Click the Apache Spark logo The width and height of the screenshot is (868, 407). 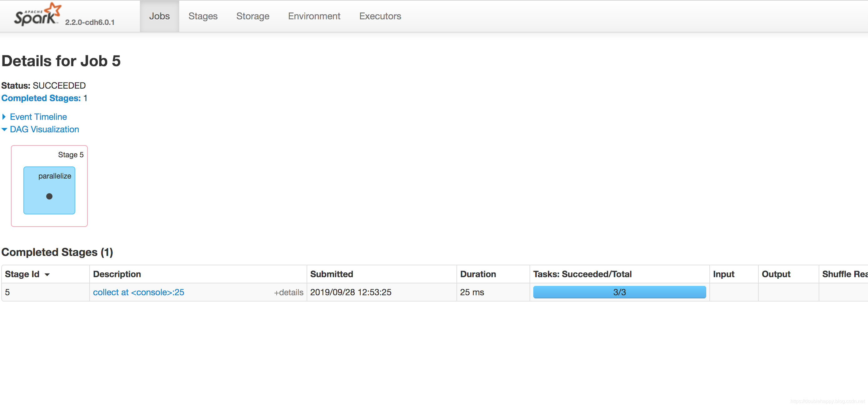click(x=37, y=15)
